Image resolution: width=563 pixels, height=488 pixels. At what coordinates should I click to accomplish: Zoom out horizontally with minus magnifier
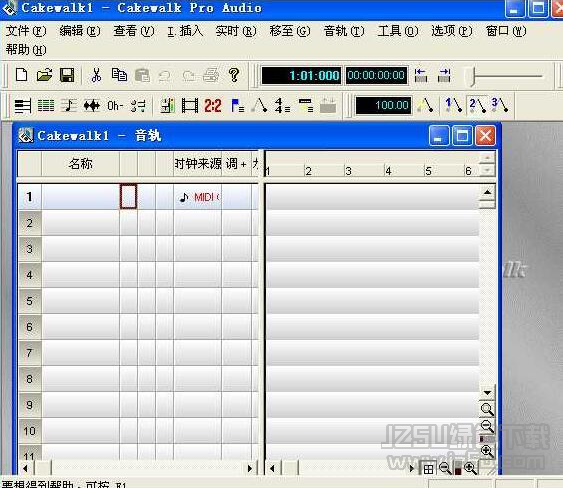445,468
